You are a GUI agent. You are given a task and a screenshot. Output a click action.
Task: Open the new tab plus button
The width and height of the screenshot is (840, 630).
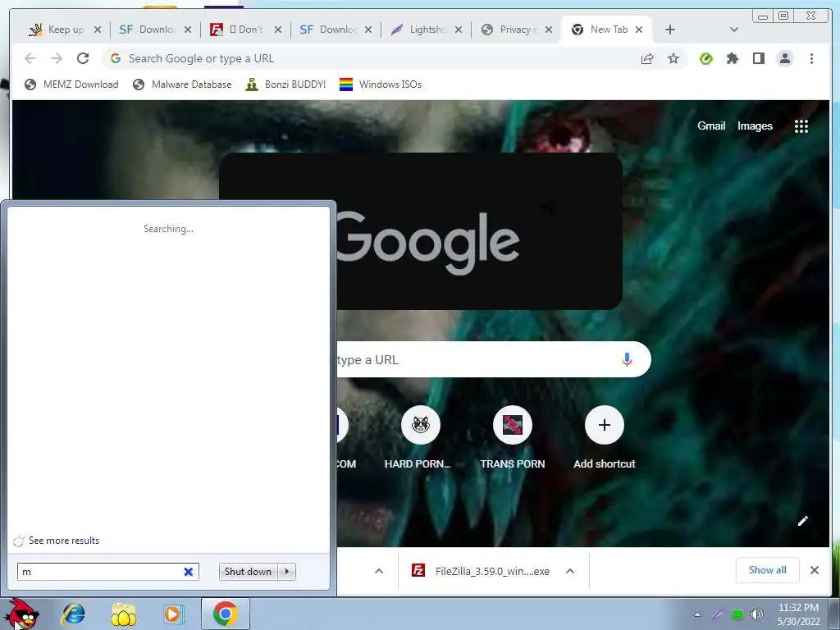pyautogui.click(x=669, y=30)
